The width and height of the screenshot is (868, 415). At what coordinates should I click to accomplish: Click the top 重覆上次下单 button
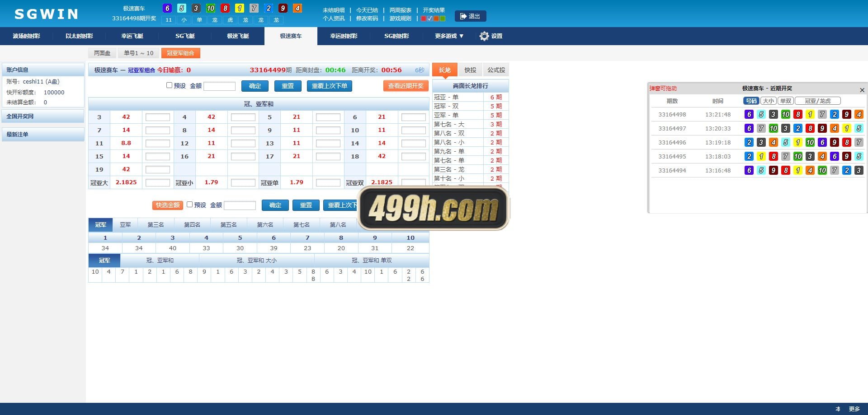[330, 86]
